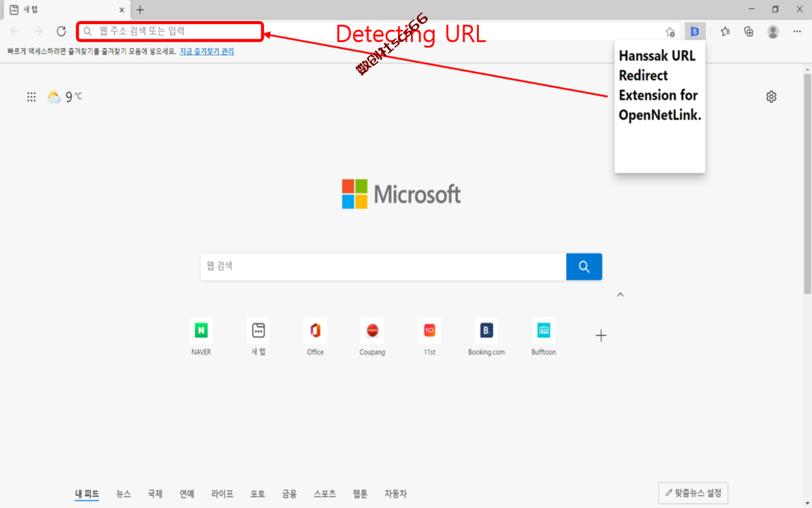Screen dimensions: 812x508
Task: Click the 지금 즐겨찾기 관리 link
Action: tap(207, 51)
